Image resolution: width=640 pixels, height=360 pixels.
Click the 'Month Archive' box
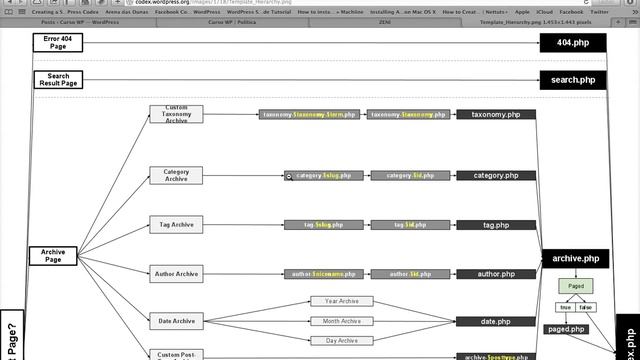342,321
